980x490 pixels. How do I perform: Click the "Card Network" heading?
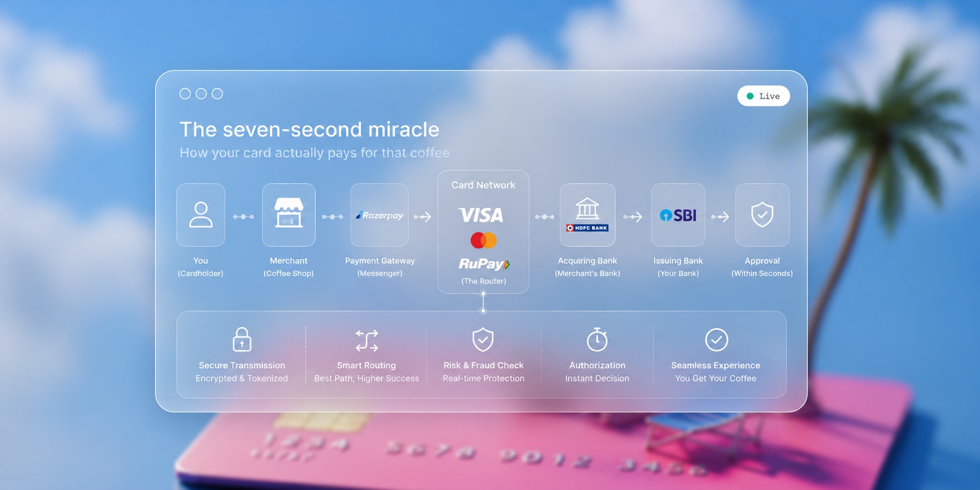[x=483, y=185]
